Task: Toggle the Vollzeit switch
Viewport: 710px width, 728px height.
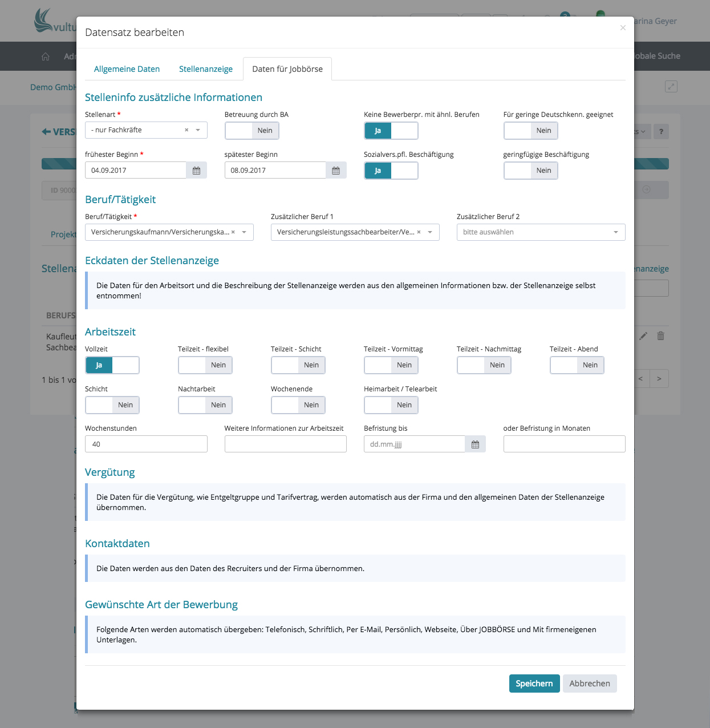Action: pyautogui.click(x=112, y=365)
